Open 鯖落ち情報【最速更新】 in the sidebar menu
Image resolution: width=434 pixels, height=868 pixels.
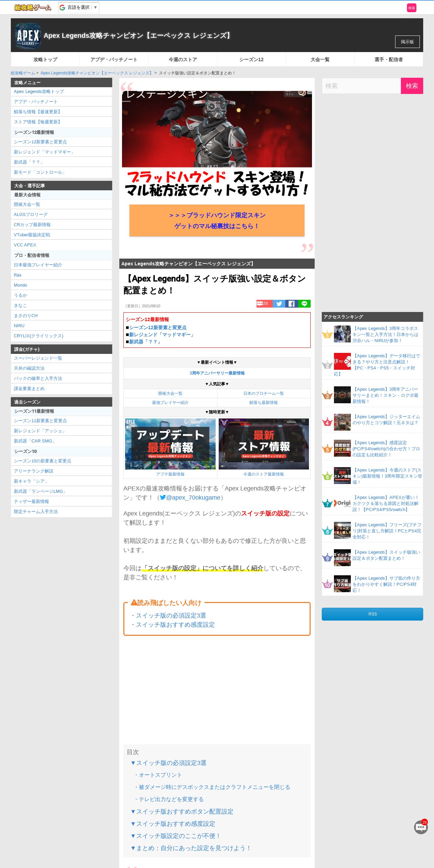coord(37,112)
